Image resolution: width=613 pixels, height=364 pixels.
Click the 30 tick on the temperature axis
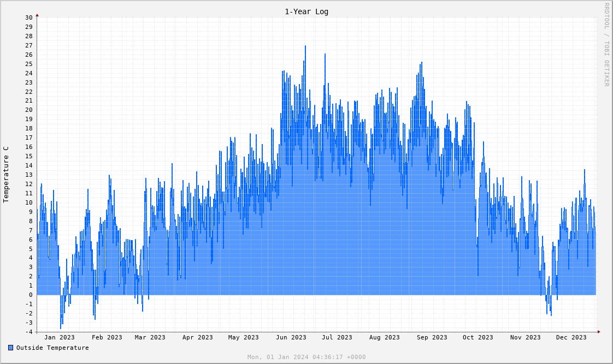pyautogui.click(x=28, y=18)
